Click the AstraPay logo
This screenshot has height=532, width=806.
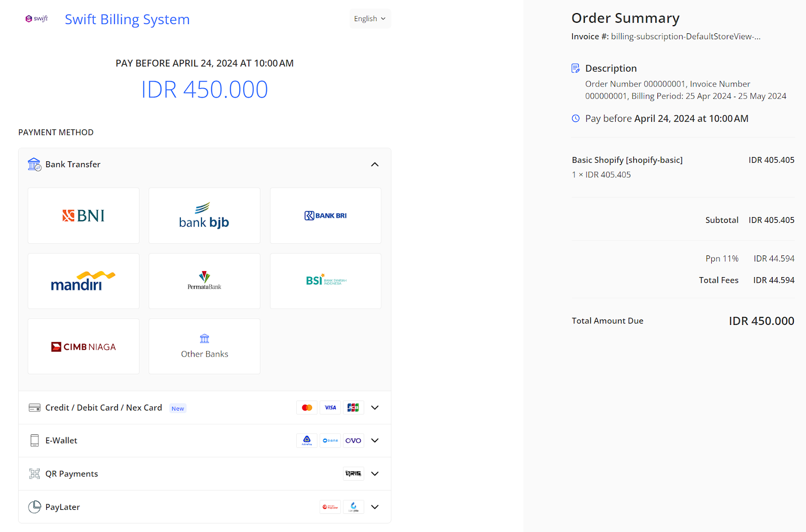click(307, 440)
